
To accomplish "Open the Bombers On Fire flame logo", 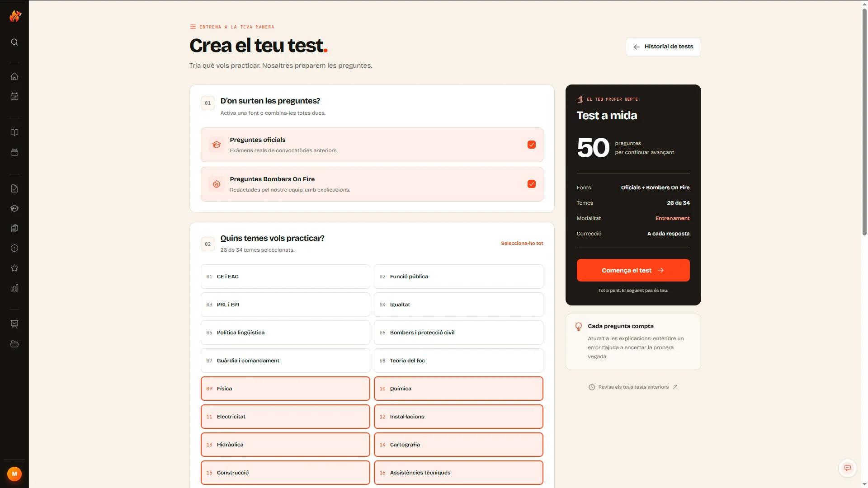I will click(15, 16).
